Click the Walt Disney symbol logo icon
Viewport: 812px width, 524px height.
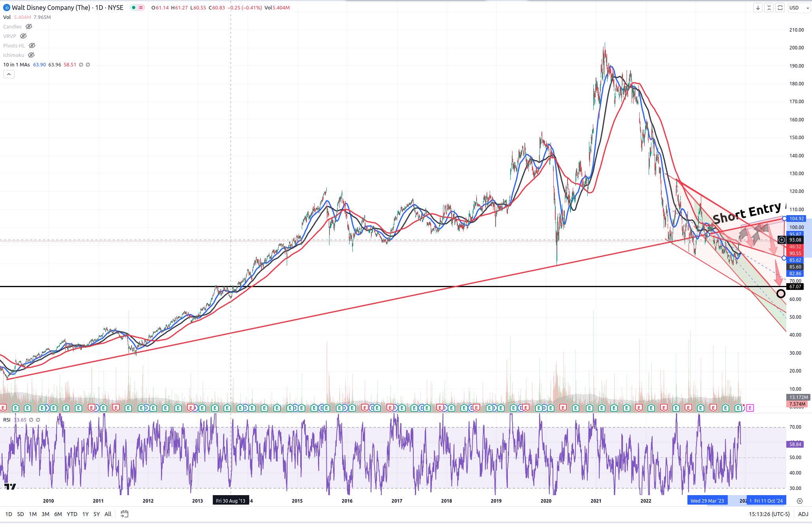pyautogui.click(x=6, y=8)
